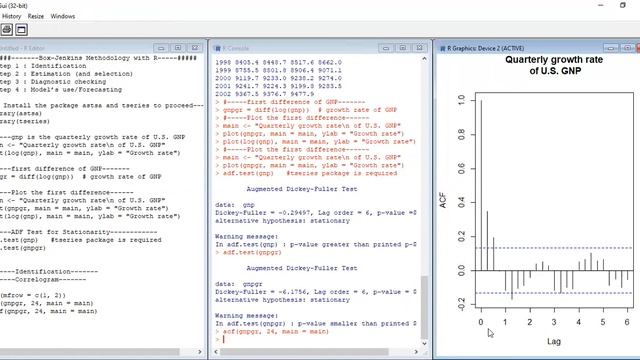
Task: Click the 'Dickey-Fuller = -0.29497' result line
Action: coord(316,213)
